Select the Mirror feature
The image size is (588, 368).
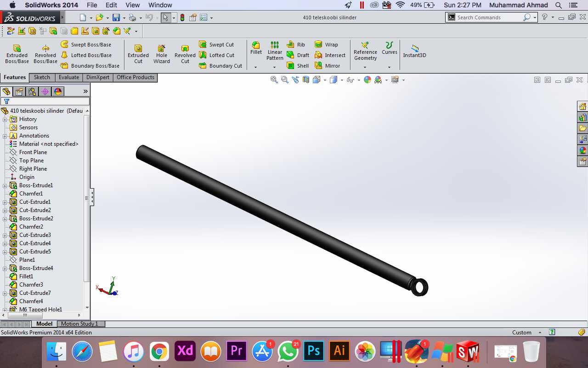(x=327, y=66)
